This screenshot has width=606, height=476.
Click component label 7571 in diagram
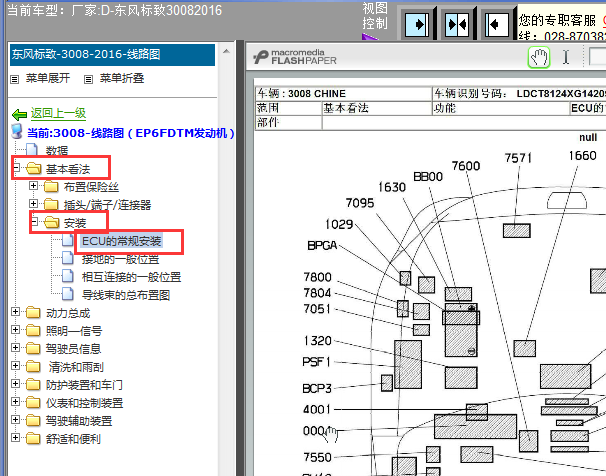point(518,158)
